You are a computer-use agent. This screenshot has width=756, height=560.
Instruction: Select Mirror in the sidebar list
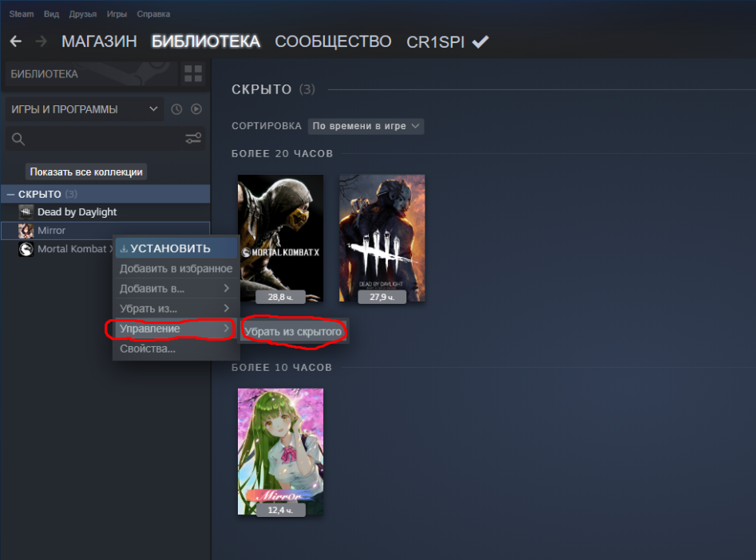pyautogui.click(x=105, y=231)
